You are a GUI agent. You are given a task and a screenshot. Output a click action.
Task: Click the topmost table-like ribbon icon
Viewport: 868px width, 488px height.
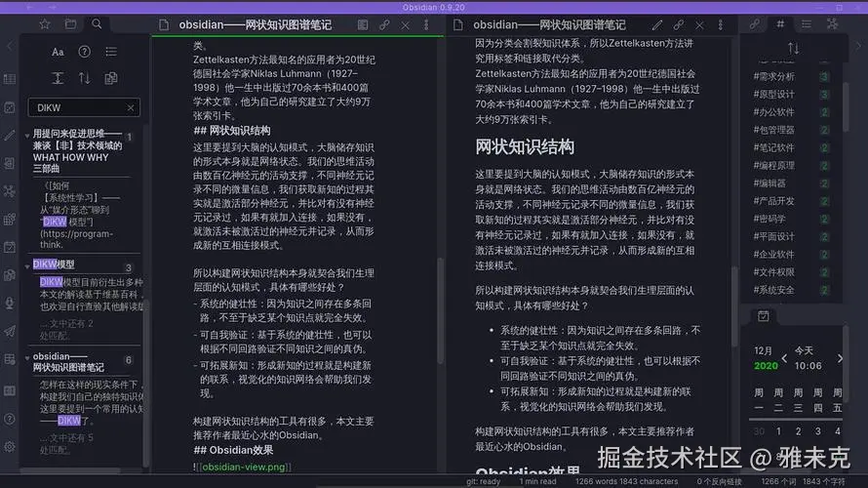[x=10, y=79]
